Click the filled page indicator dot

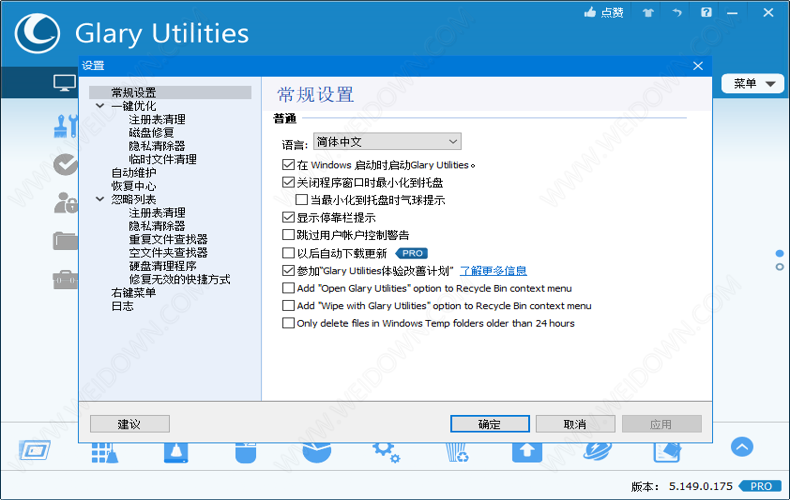[779, 254]
